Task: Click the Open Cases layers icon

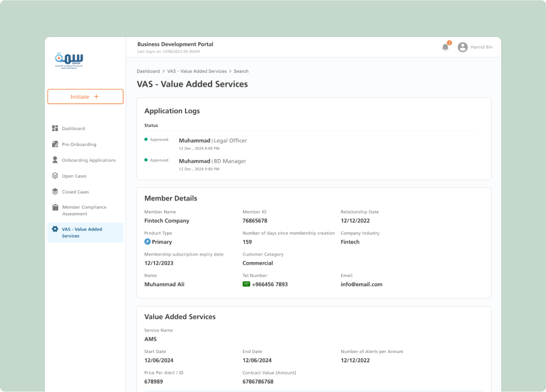Action: [x=55, y=176]
